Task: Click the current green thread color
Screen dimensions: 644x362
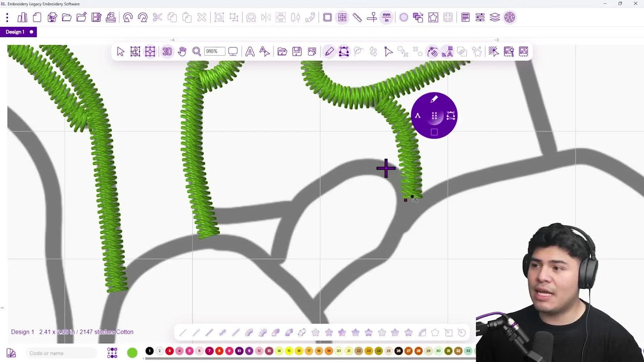Action: (x=132, y=353)
